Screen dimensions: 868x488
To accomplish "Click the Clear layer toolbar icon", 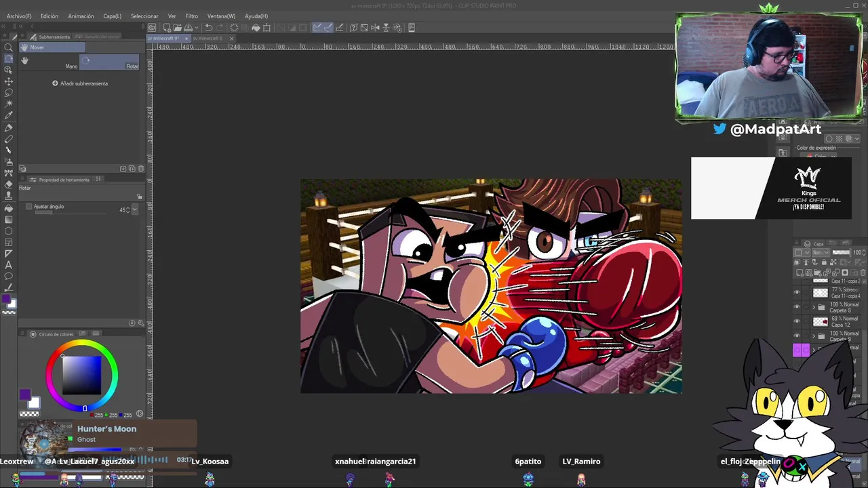I will pos(234,28).
